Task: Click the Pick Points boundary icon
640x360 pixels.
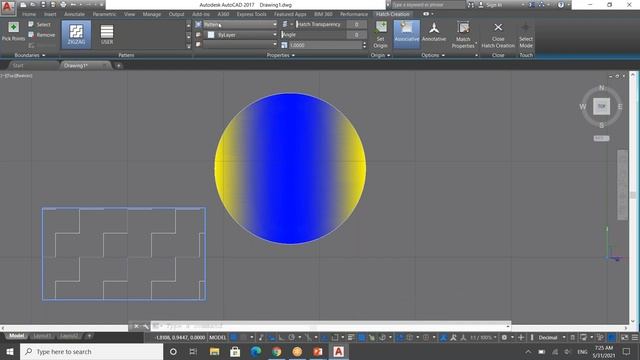Action: (x=13, y=28)
